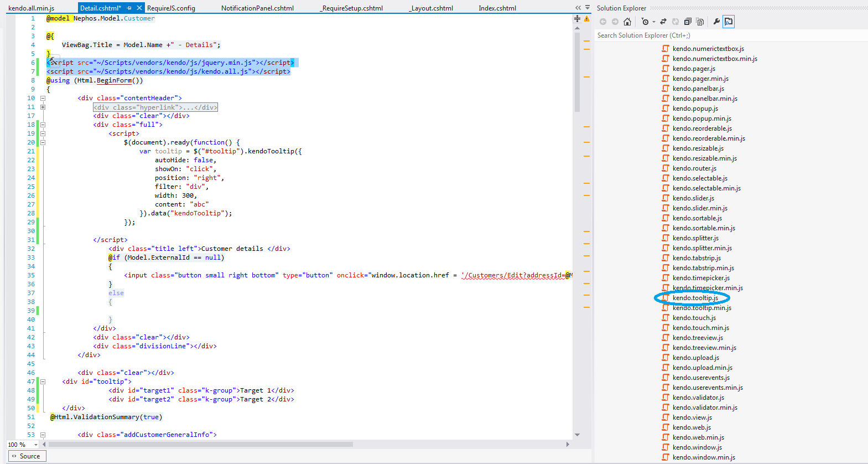Click the Show All Files icon

tap(700, 22)
